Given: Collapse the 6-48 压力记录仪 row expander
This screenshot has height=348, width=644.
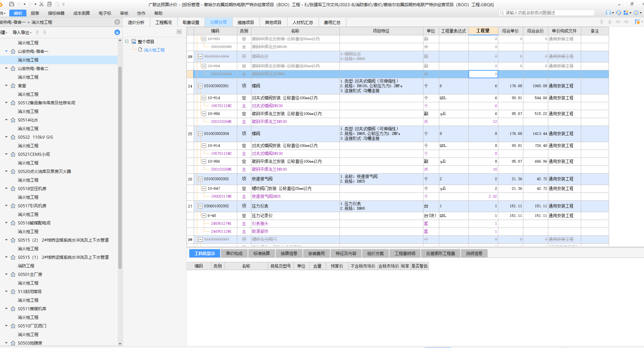Looking at the screenshot, I should [204, 216].
